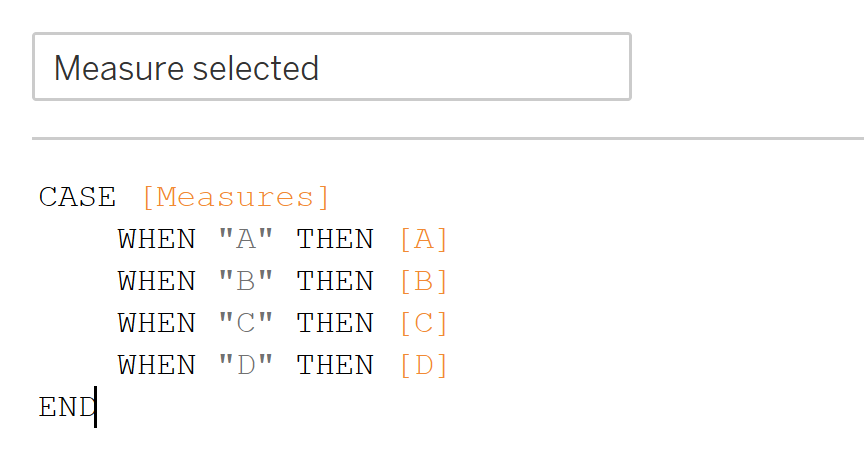Click WHEN on the "B" line
Screen dimensions: 864x450
(157, 281)
